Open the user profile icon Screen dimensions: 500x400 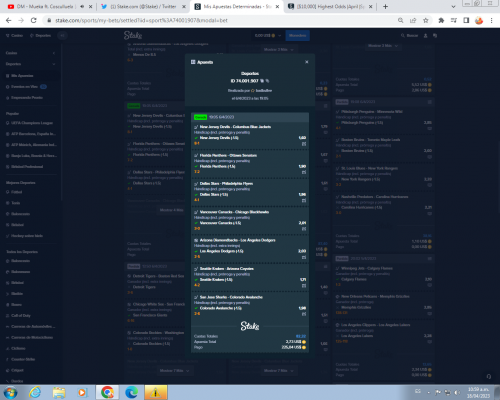[426, 35]
